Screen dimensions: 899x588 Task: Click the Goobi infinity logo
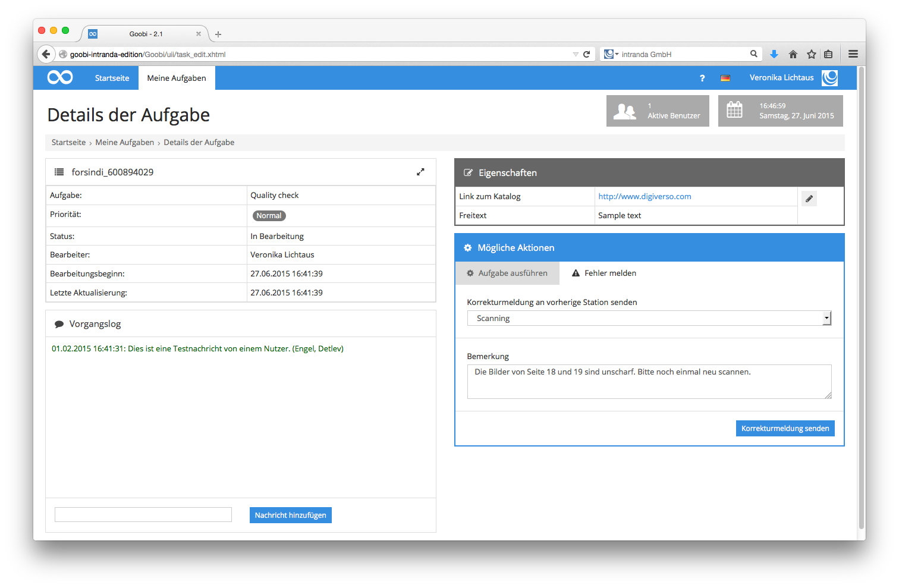60,77
